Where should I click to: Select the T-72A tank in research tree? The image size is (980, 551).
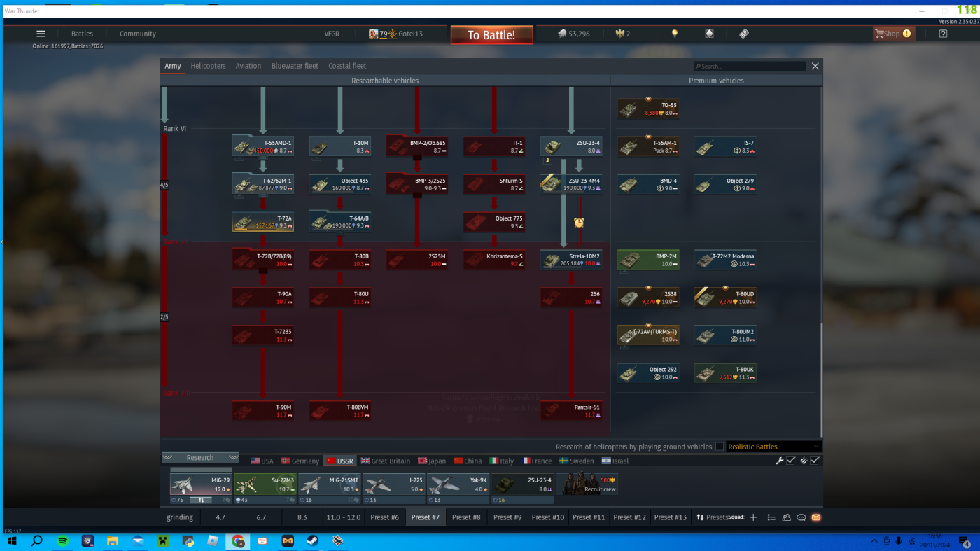pos(262,222)
